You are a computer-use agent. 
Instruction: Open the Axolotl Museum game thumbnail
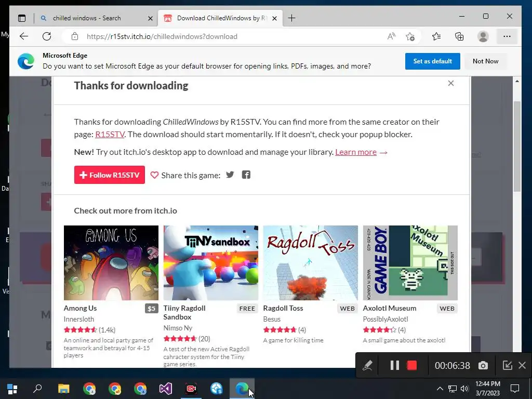[410, 262]
